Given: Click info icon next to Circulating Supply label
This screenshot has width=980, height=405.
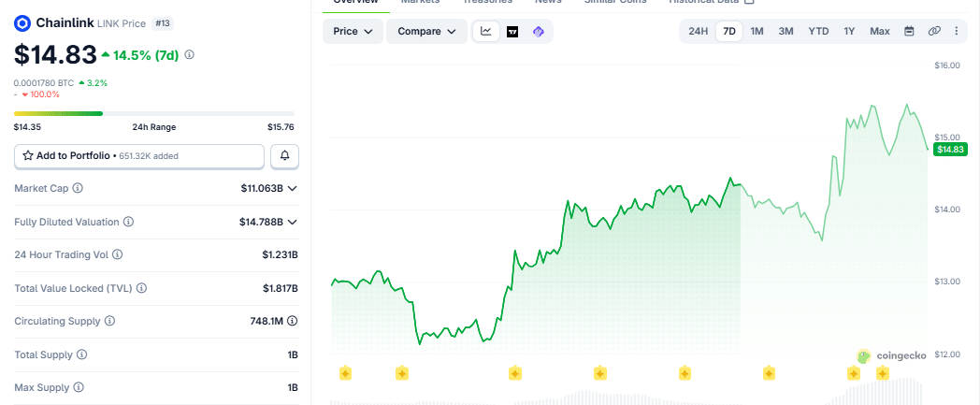Looking at the screenshot, I should click(x=110, y=321).
